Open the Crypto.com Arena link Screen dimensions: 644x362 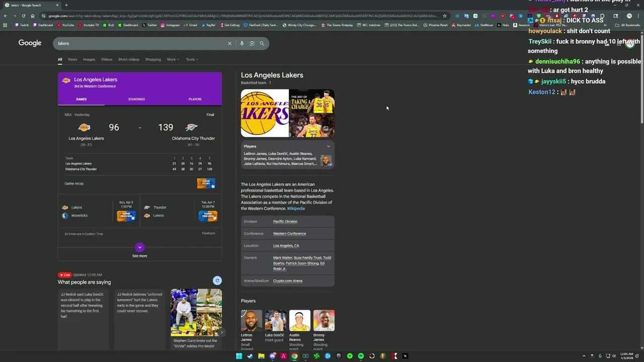coord(288,281)
